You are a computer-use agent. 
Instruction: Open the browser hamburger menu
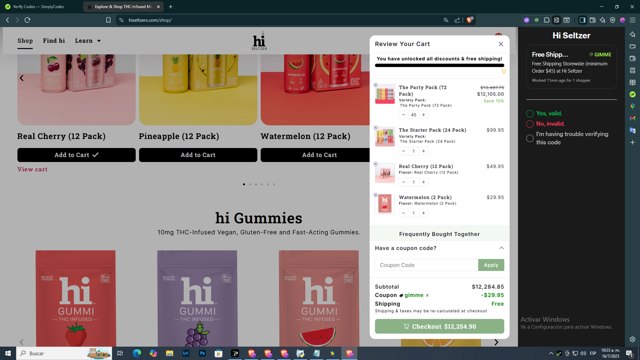click(x=633, y=20)
